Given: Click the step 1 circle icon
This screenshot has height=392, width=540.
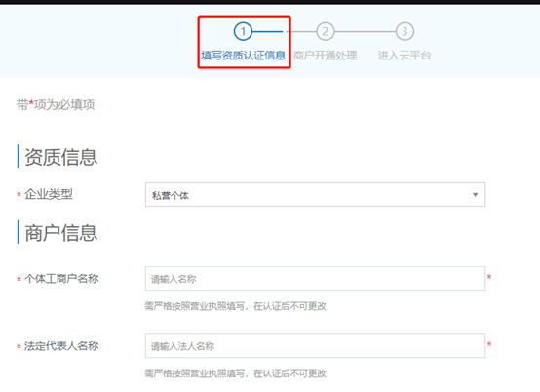Looking at the screenshot, I should 243,31.
